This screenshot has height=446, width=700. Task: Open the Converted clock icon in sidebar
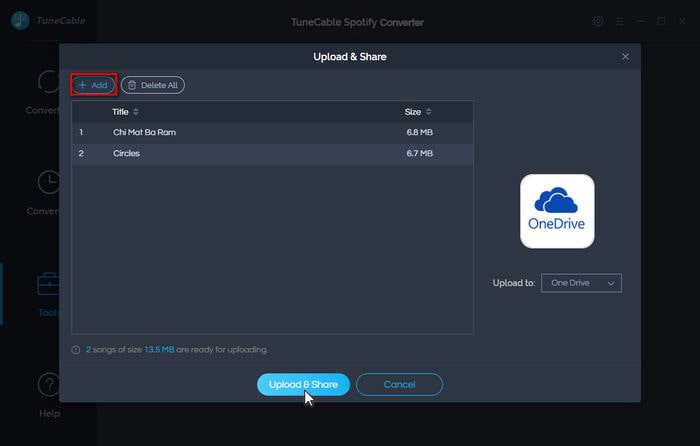pyautogui.click(x=49, y=182)
